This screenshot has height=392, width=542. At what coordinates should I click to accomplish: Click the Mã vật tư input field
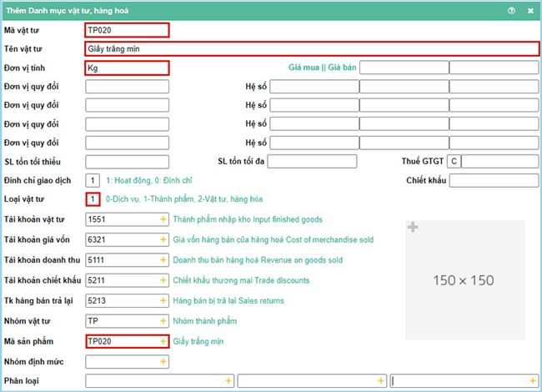click(127, 30)
